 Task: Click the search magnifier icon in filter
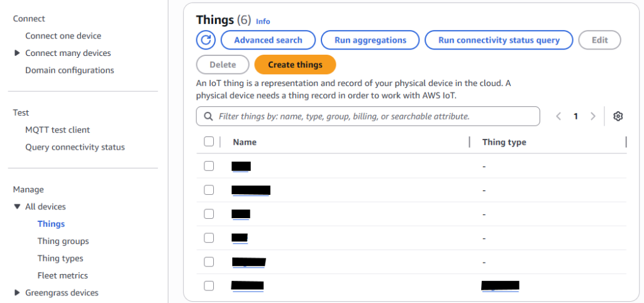(208, 116)
